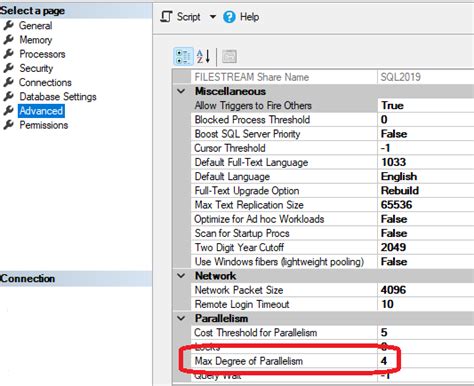This screenshot has width=474, height=386.
Task: Click the Blocked Process Threshold value 0
Action: click(x=384, y=120)
